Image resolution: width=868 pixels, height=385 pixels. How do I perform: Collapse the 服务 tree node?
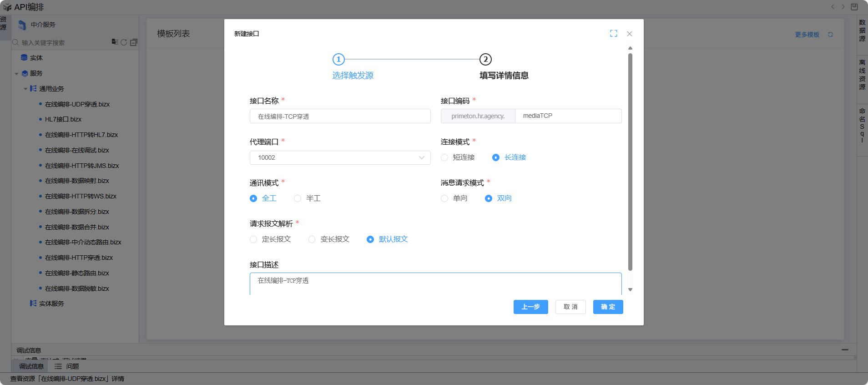[17, 74]
